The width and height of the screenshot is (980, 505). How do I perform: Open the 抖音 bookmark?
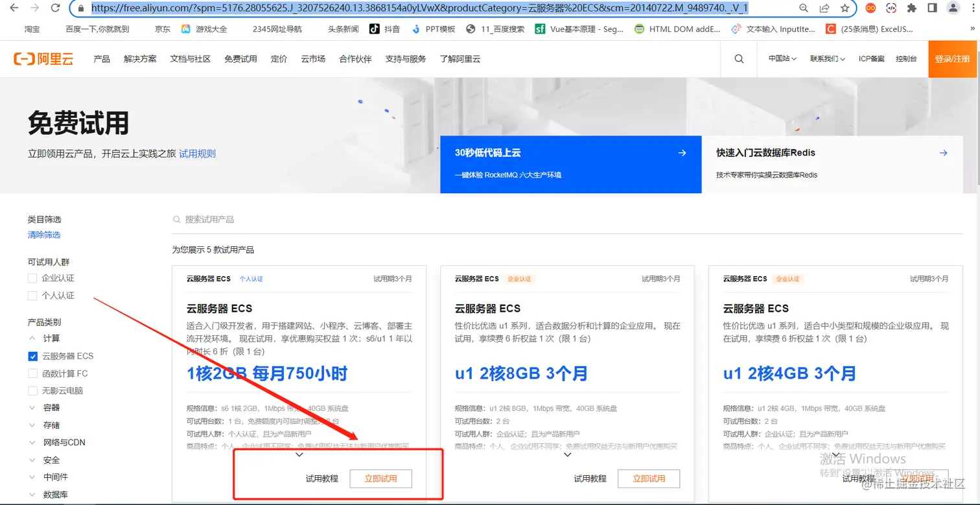click(385, 29)
